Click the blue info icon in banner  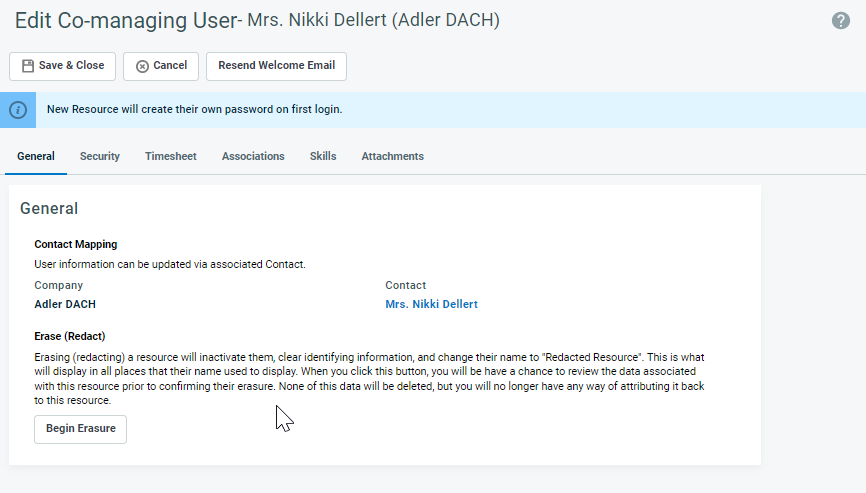(18, 110)
